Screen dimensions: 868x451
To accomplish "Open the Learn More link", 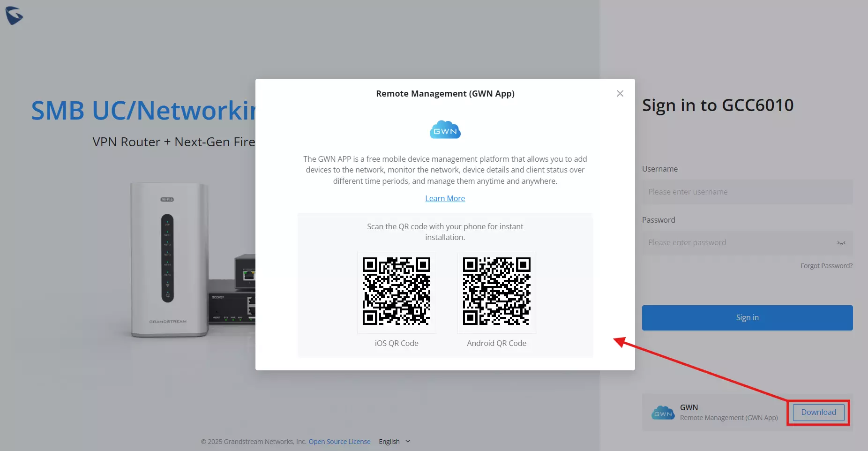I will [445, 198].
